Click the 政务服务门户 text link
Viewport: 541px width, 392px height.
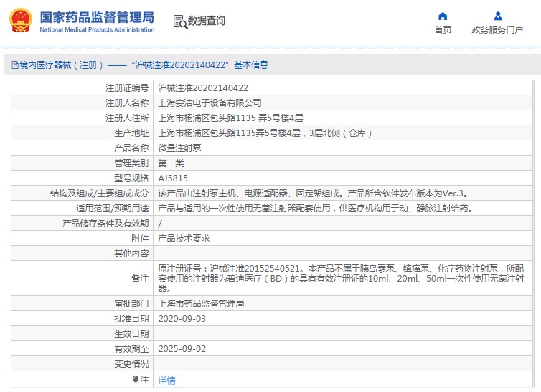497,30
